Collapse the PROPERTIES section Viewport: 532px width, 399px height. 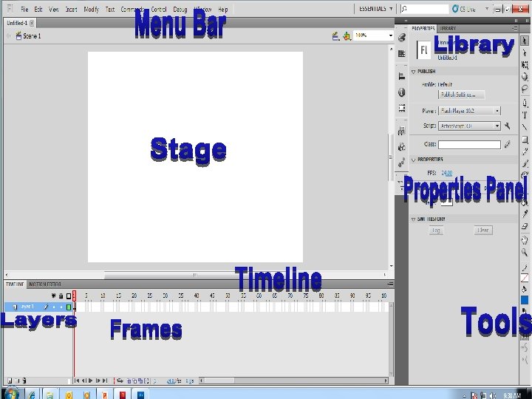point(413,160)
